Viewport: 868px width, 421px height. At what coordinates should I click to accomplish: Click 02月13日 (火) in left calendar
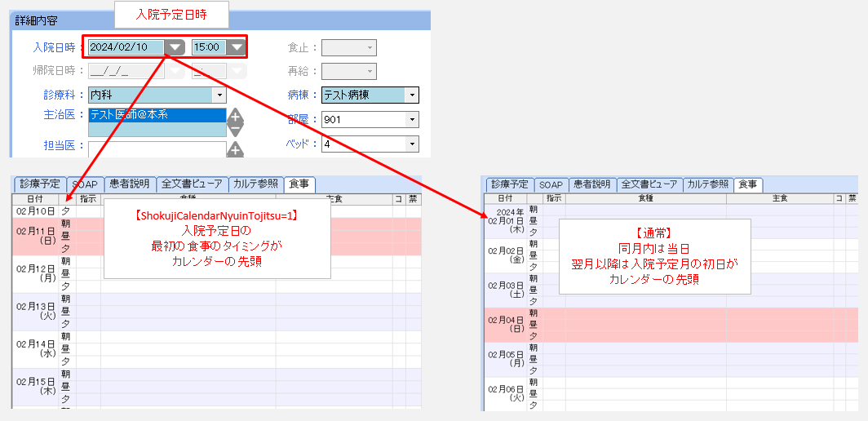35,312
